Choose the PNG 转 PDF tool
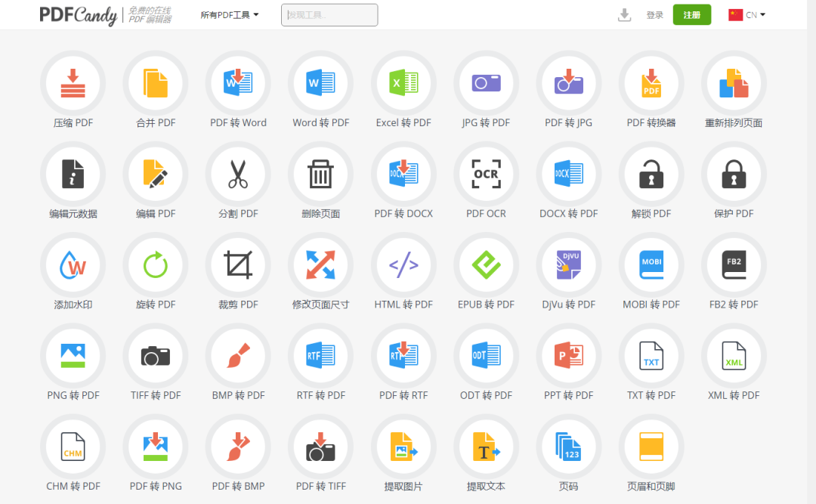The width and height of the screenshot is (816, 504). (x=73, y=356)
